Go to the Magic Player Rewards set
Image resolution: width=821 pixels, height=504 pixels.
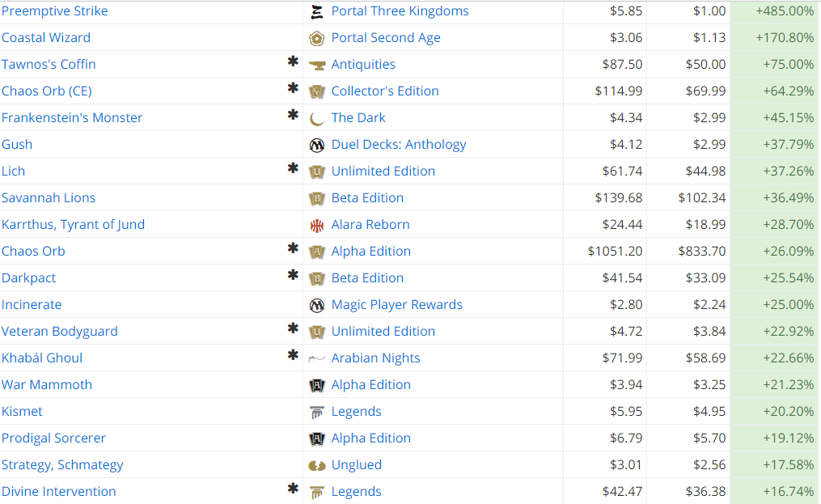[397, 305]
